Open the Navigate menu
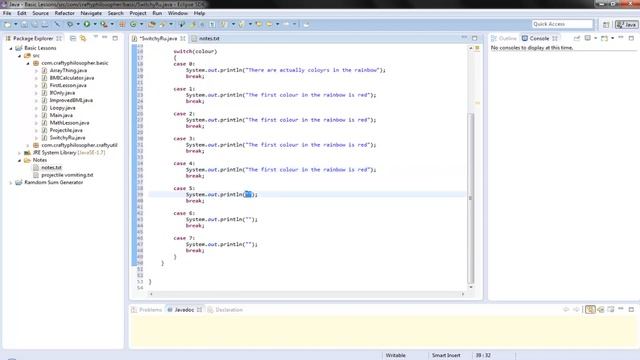Screen dimensions: 640x360 tap(91, 13)
